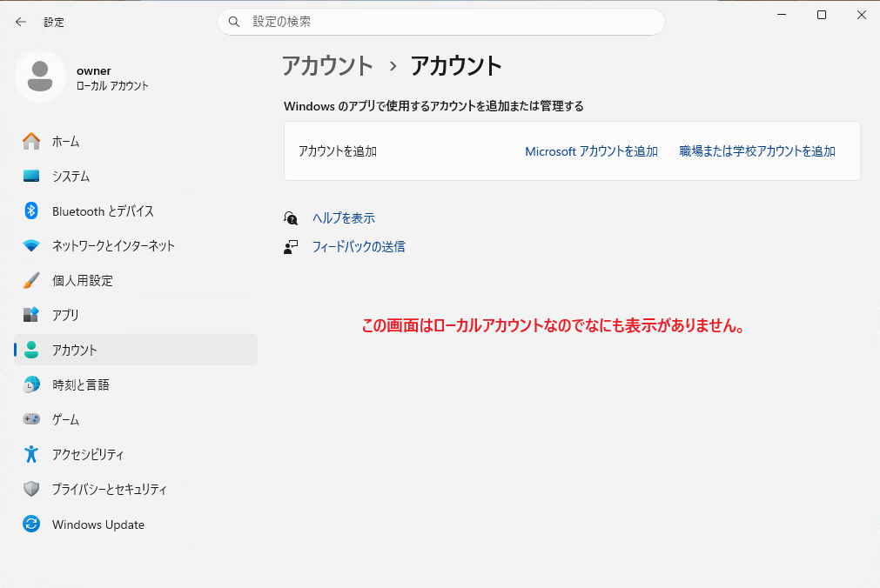
Task: Minimize the Settings window
Action: [782, 15]
